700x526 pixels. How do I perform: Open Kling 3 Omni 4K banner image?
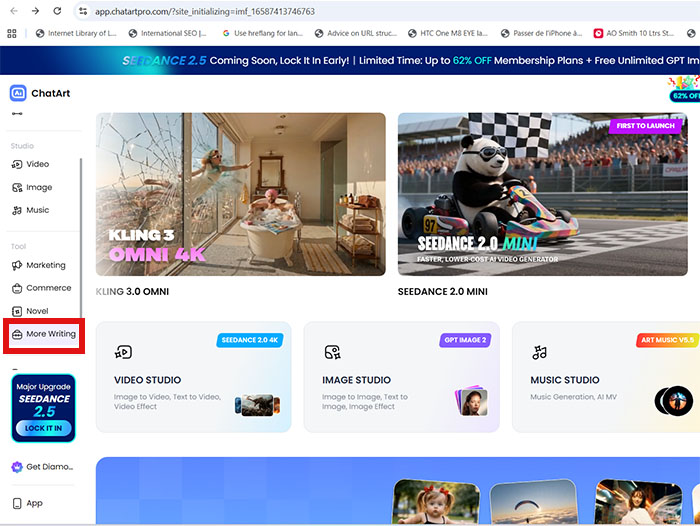tap(241, 194)
